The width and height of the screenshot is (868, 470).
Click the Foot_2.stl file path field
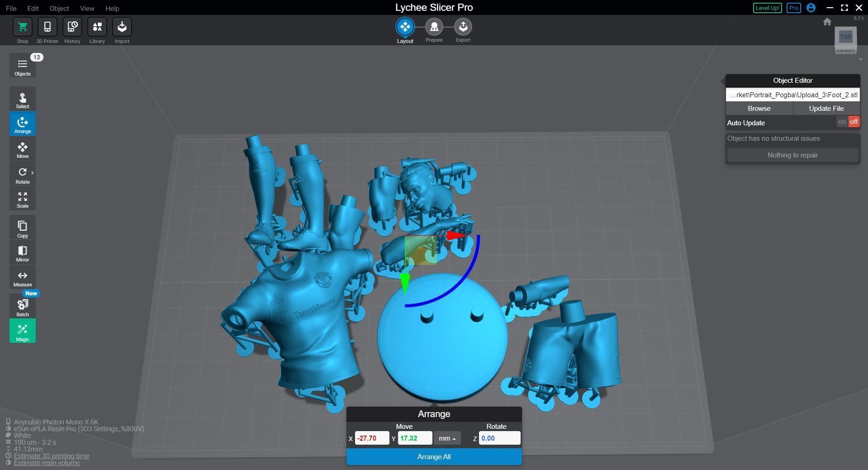[x=792, y=95]
